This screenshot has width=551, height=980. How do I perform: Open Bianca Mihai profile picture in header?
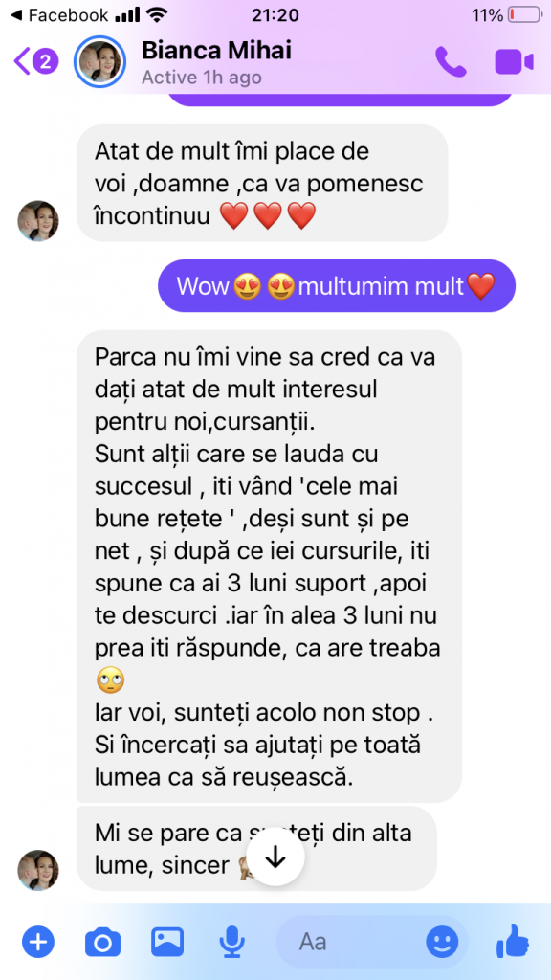(99, 62)
